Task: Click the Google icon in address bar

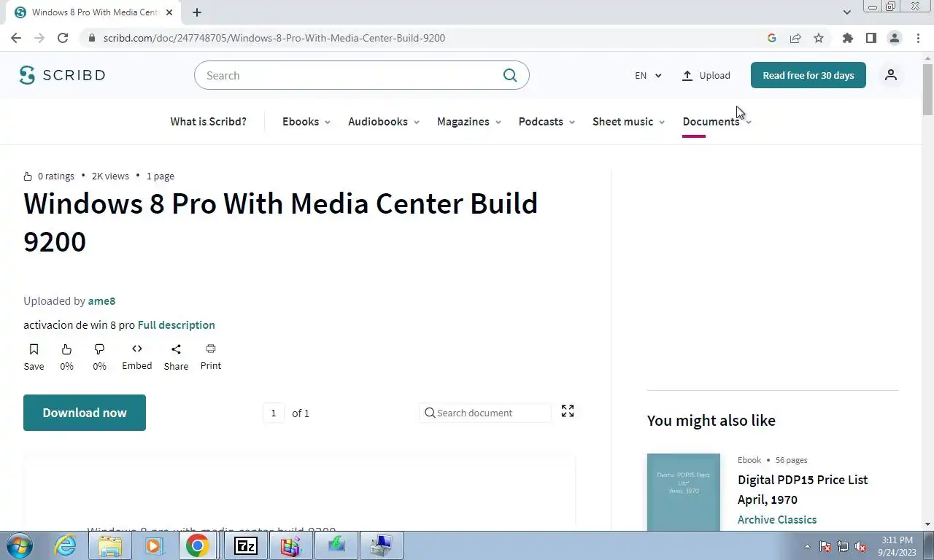Action: coord(772,38)
